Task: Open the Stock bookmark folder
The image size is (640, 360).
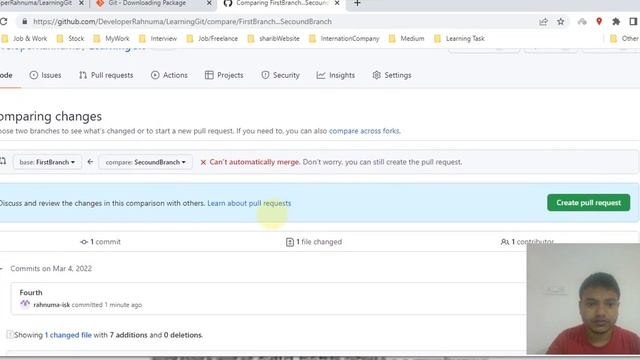Action: [x=71, y=39]
